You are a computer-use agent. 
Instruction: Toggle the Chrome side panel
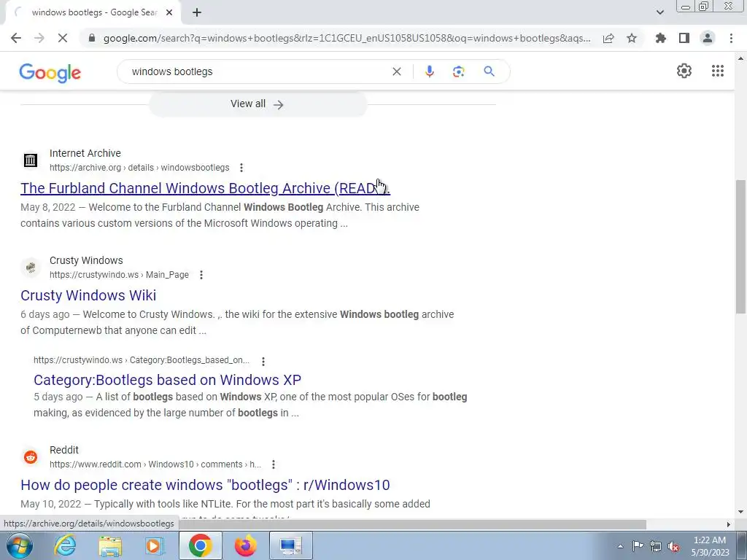pos(684,38)
